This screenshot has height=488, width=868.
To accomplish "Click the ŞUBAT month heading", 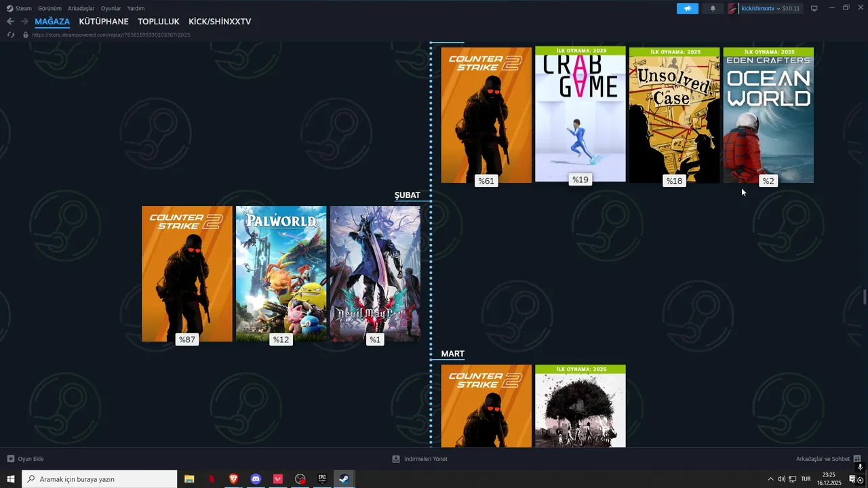I will (x=408, y=195).
